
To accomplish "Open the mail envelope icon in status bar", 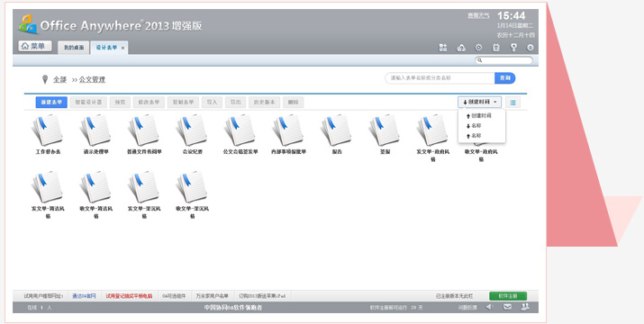I will pyautogui.click(x=507, y=307).
